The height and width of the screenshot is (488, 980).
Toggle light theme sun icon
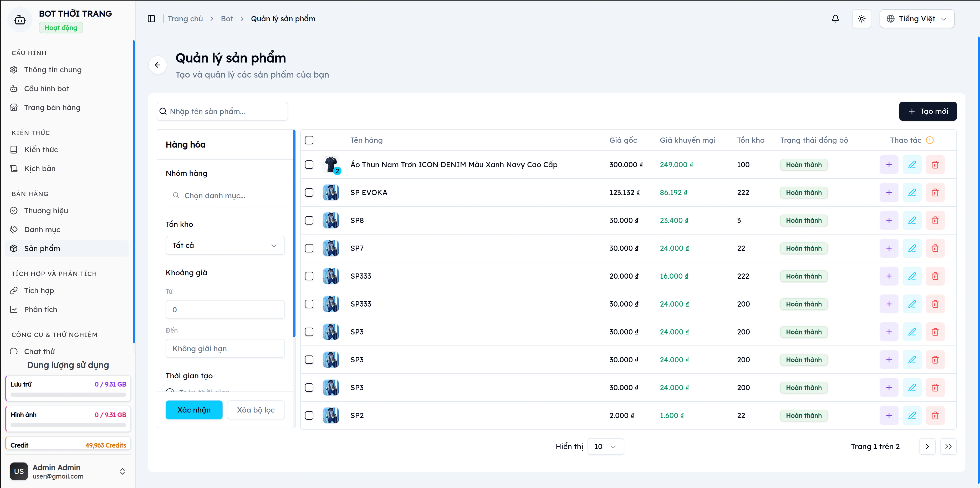(x=861, y=19)
